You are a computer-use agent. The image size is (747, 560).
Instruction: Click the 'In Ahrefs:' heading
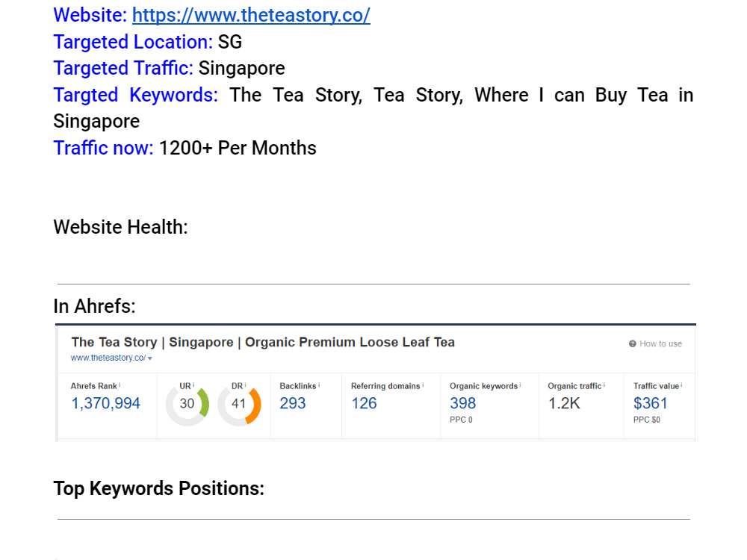94,306
